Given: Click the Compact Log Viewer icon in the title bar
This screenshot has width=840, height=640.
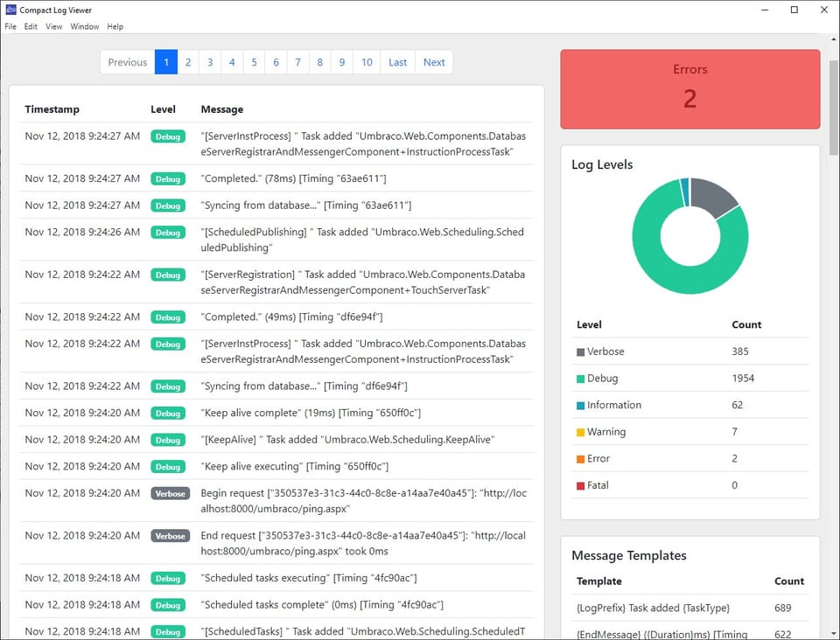Looking at the screenshot, I should tap(9, 10).
